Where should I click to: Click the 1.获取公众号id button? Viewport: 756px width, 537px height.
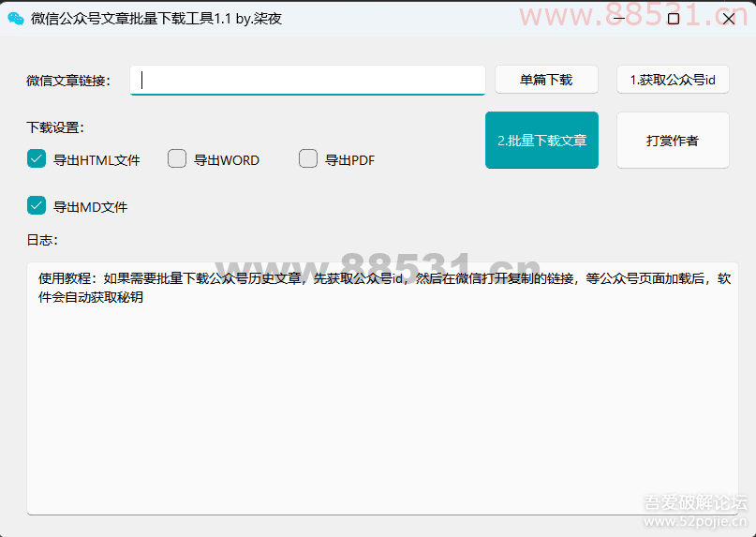pyautogui.click(x=672, y=80)
